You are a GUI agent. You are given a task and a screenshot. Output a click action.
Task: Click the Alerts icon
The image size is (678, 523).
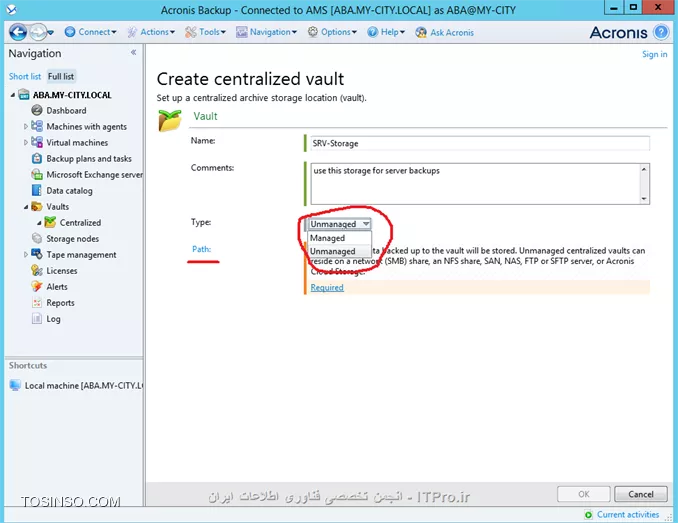pyautogui.click(x=37, y=286)
